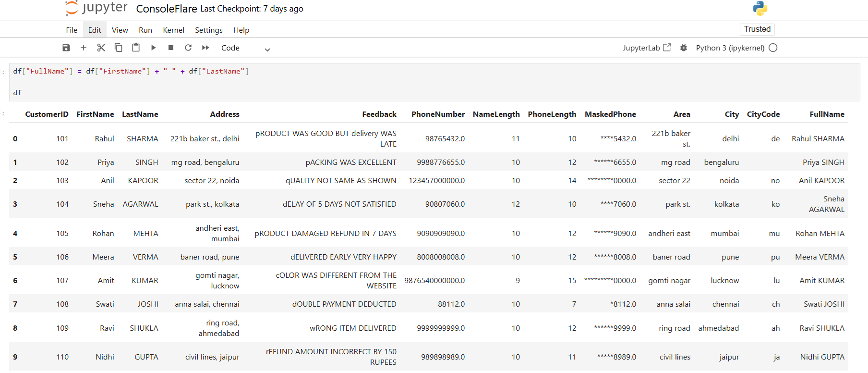Click the MaskedPhone column header

[x=610, y=114]
